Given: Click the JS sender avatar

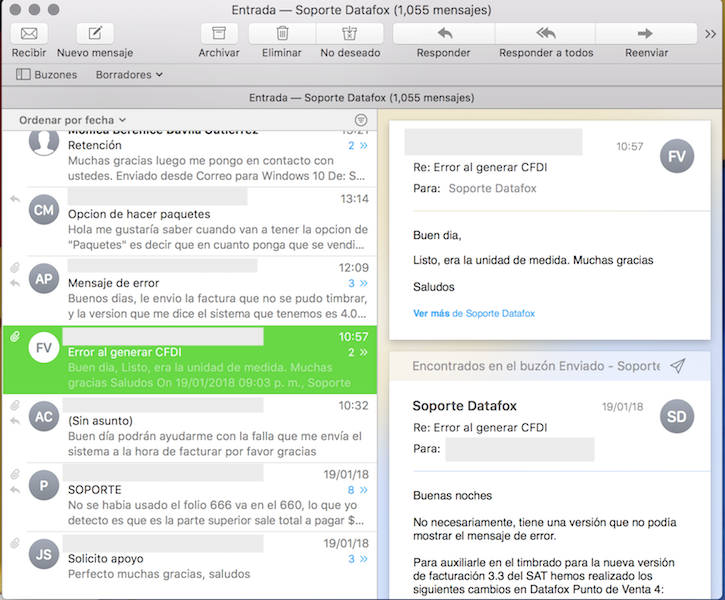Looking at the screenshot, I should coord(44,554).
